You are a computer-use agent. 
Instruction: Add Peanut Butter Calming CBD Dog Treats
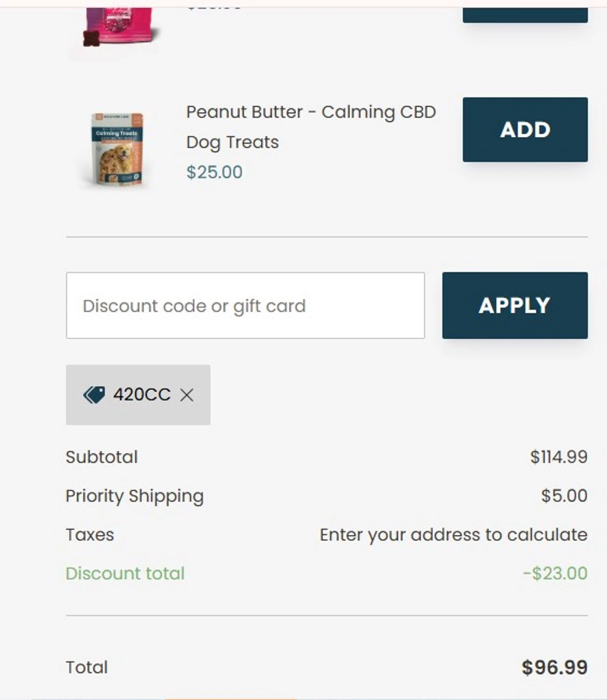[x=525, y=130]
